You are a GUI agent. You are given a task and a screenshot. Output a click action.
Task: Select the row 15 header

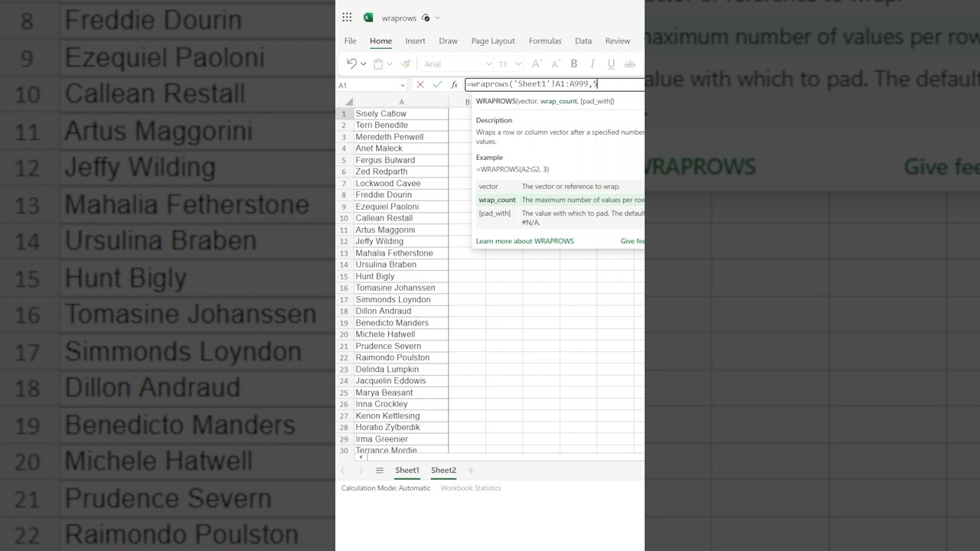(x=345, y=276)
